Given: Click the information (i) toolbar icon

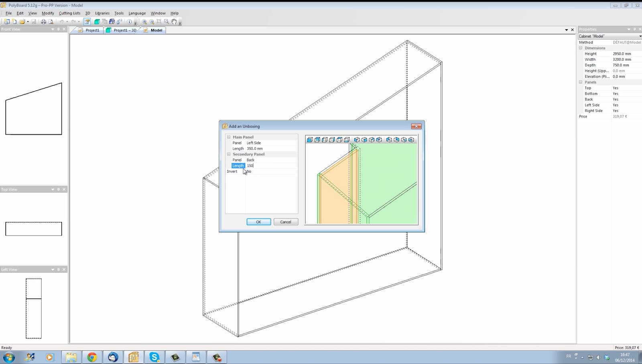Looking at the screenshot, I should click(x=129, y=22).
